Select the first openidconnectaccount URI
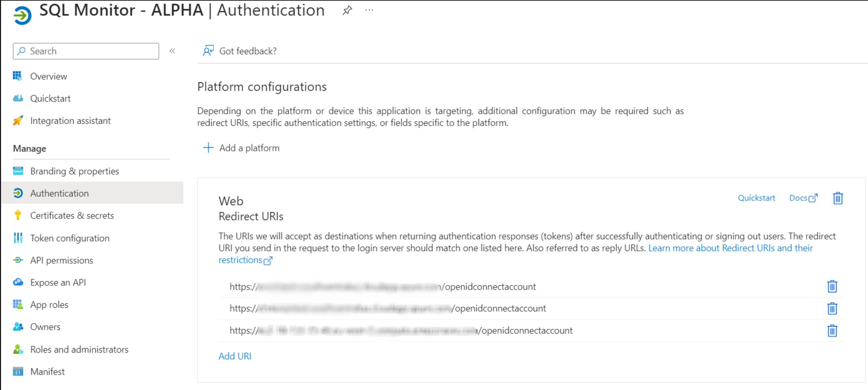868x390 pixels. [x=382, y=287]
